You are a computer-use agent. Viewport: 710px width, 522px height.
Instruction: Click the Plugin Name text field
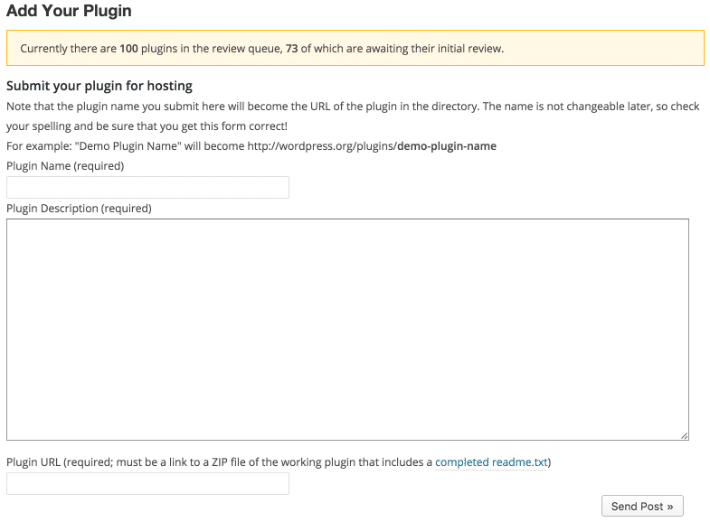point(148,187)
